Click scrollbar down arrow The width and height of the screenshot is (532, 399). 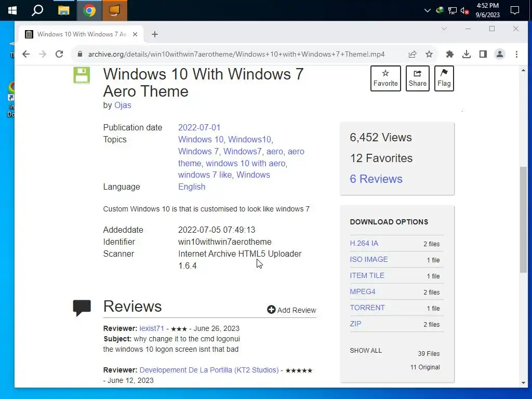point(523,383)
